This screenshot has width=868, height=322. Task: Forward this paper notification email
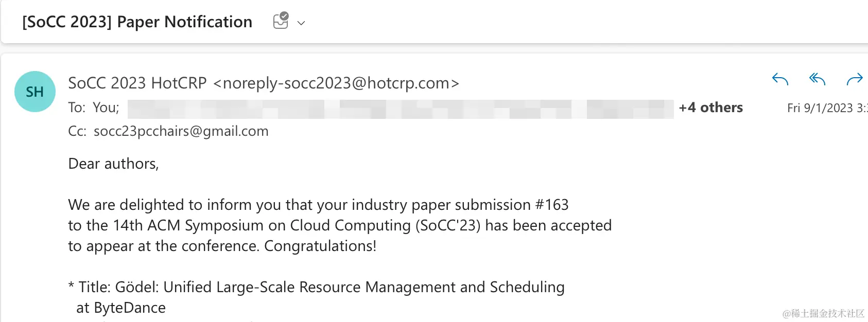click(855, 79)
